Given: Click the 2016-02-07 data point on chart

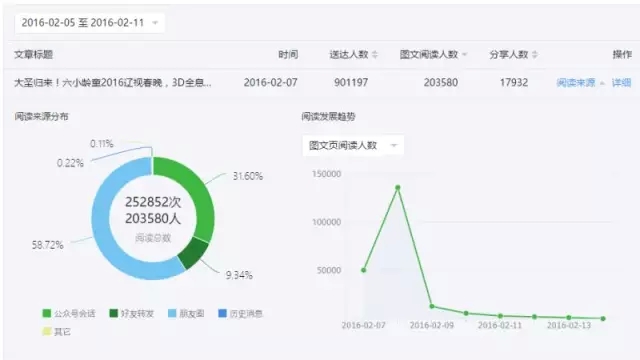Looking at the screenshot, I should click(x=364, y=270).
